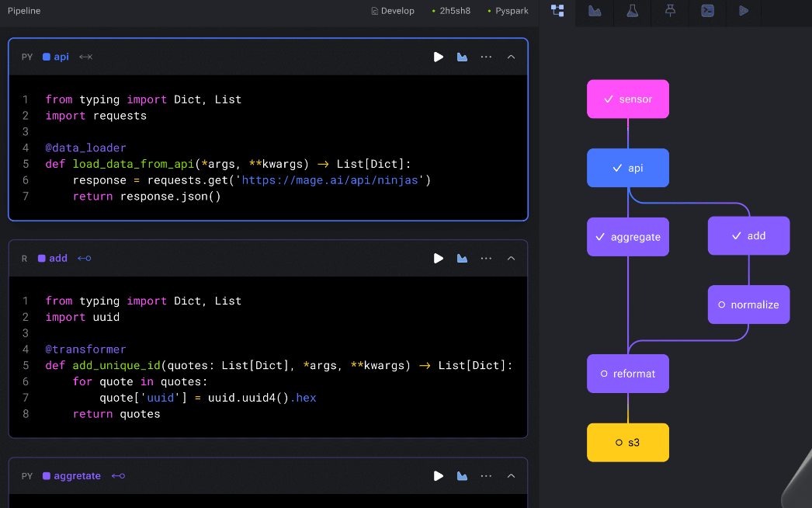Open the charts panel in the sidebar

[595, 11]
